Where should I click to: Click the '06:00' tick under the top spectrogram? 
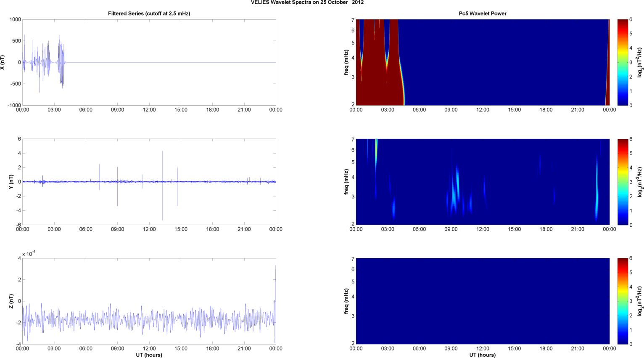click(x=419, y=110)
